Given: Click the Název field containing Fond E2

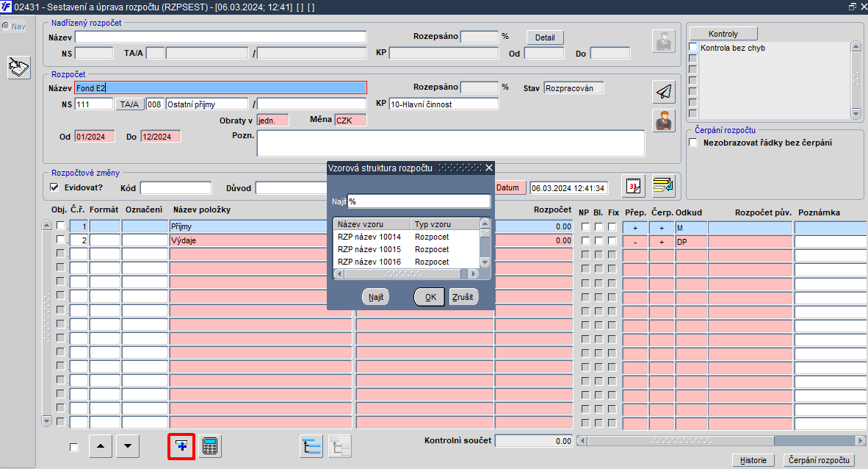Looking at the screenshot, I should point(220,87).
